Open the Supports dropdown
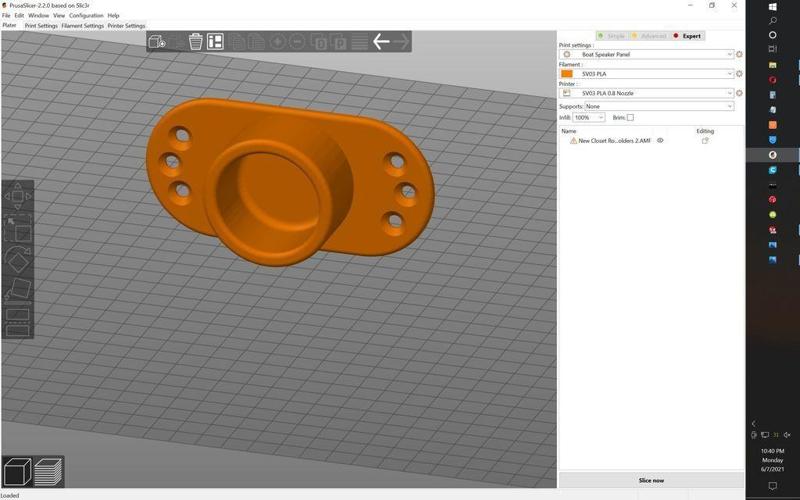Image resolution: width=800 pixels, height=500 pixels. point(659,106)
